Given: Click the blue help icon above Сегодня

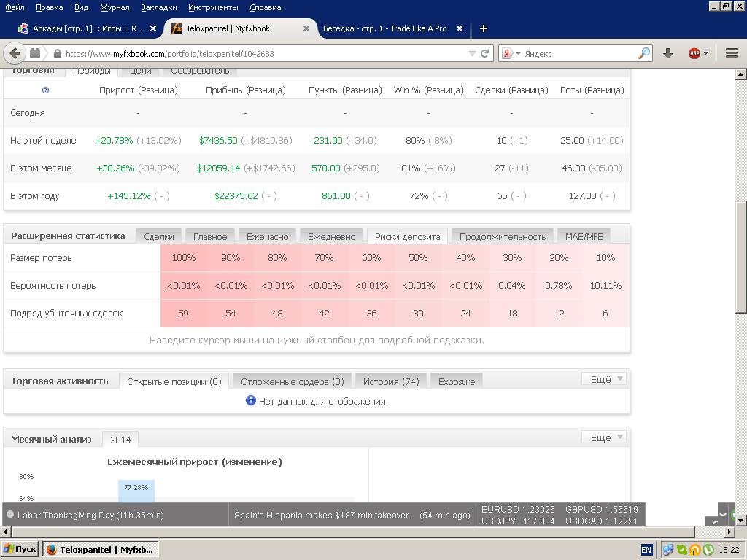Looking at the screenshot, I should pos(45,90).
